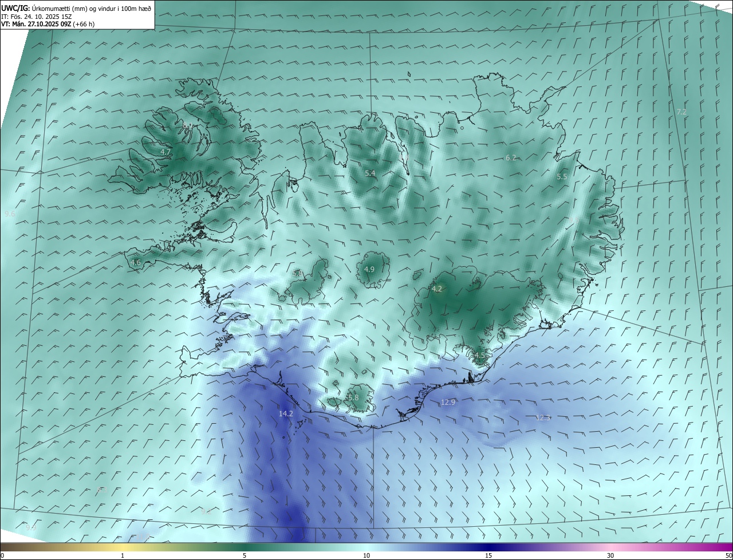
Task: Click the color scale label 1
Action: click(x=123, y=555)
